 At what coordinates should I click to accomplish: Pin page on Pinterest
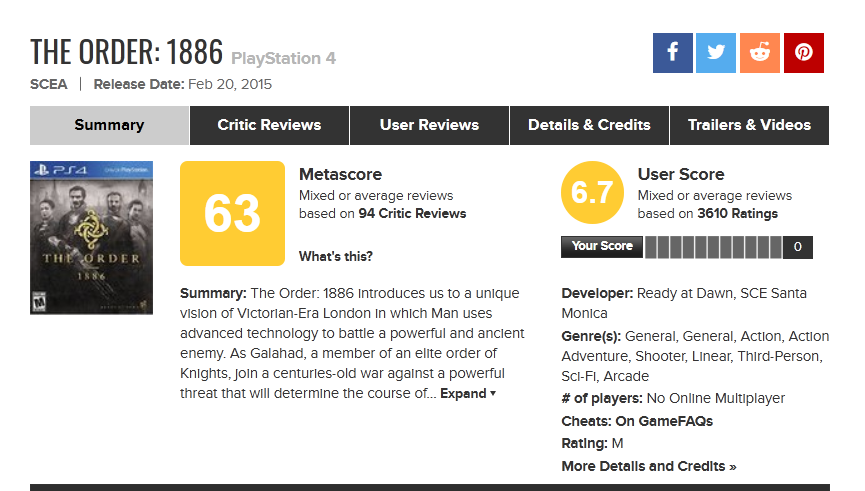point(803,53)
